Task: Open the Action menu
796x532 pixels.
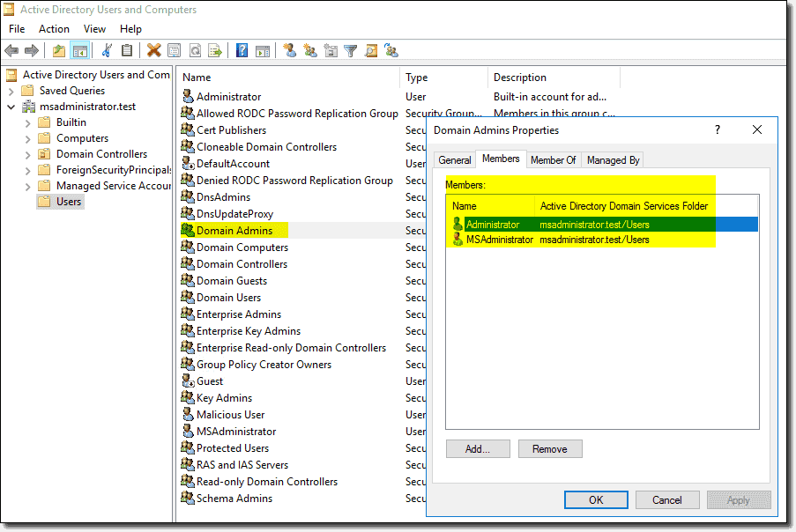Action: (54, 29)
